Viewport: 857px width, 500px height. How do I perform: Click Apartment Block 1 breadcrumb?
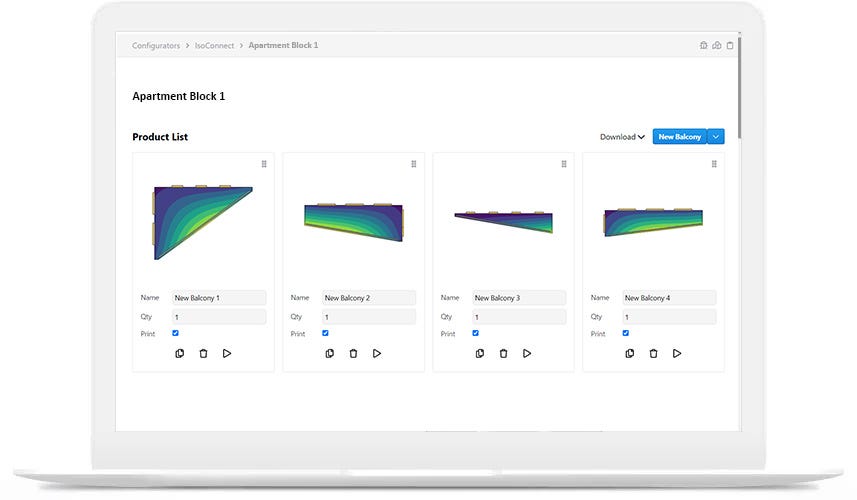[283, 45]
